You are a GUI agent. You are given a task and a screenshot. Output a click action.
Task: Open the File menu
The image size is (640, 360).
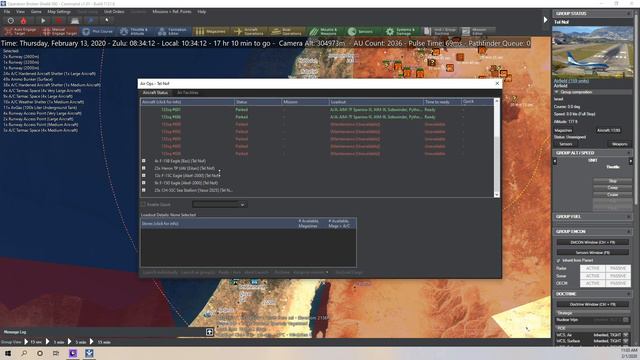[7, 12]
